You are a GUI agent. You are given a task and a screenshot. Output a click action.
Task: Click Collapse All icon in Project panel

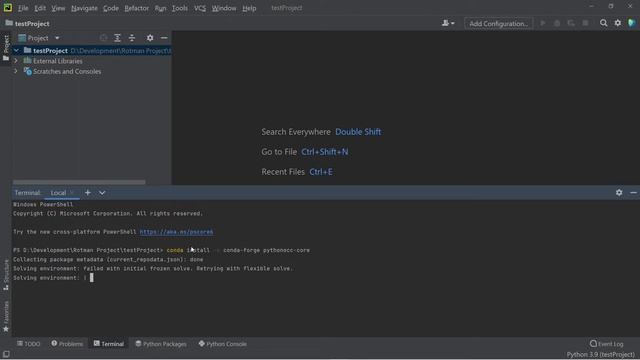pyautogui.click(x=131, y=38)
